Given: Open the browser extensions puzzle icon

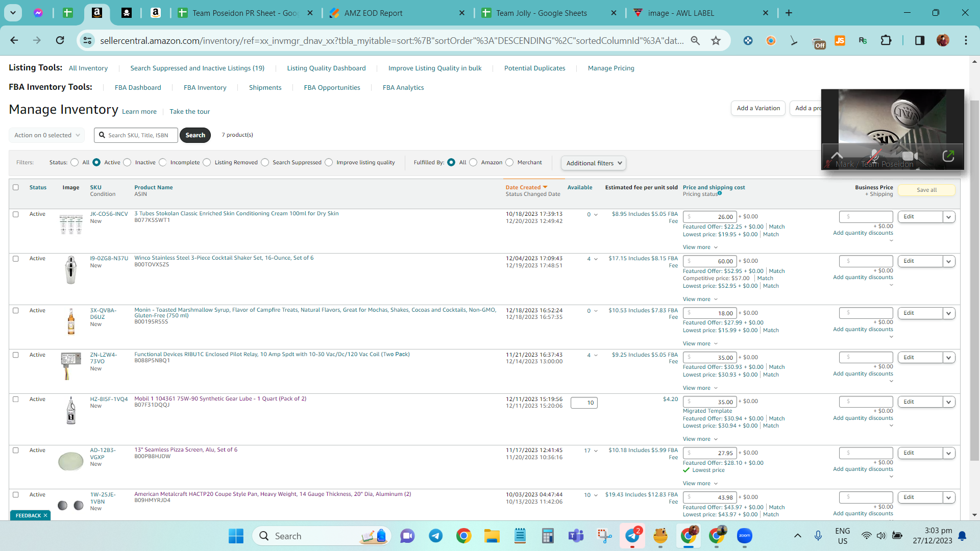Looking at the screenshot, I should click(886, 40).
